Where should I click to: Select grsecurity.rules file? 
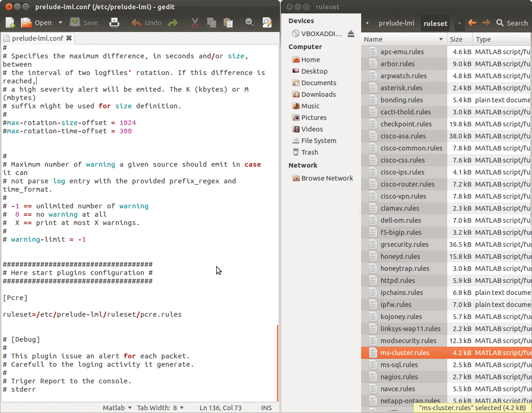pyautogui.click(x=446, y=244)
